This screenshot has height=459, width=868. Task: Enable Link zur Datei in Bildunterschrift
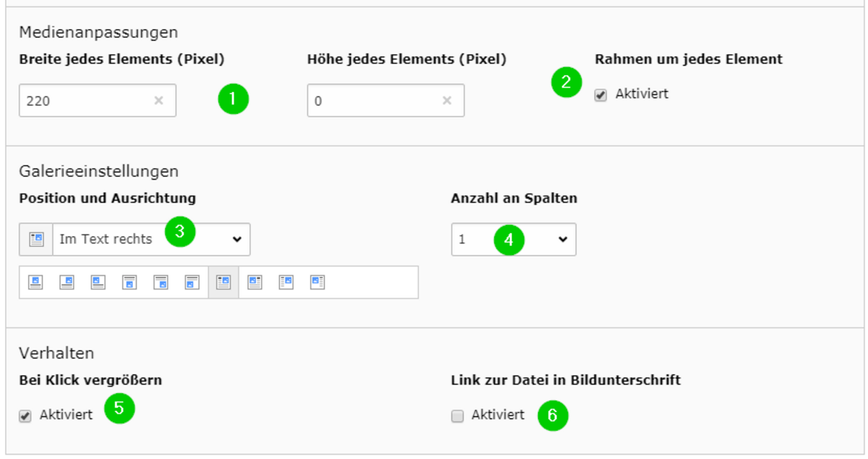coord(457,416)
